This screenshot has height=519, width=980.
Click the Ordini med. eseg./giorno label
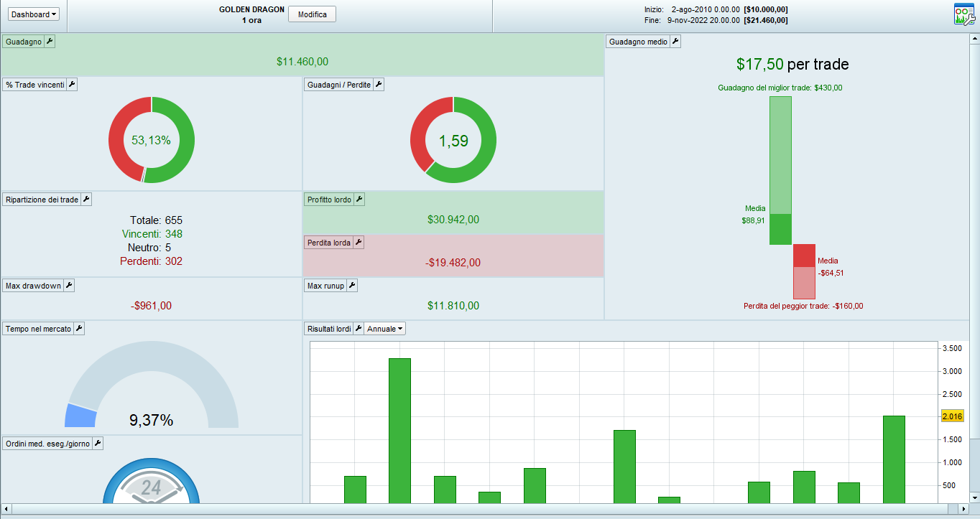[47, 444]
